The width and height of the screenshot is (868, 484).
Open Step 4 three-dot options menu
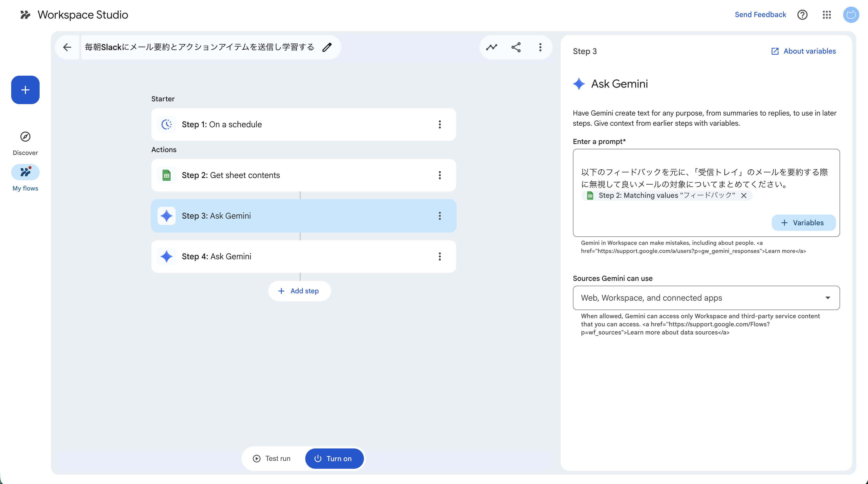439,256
